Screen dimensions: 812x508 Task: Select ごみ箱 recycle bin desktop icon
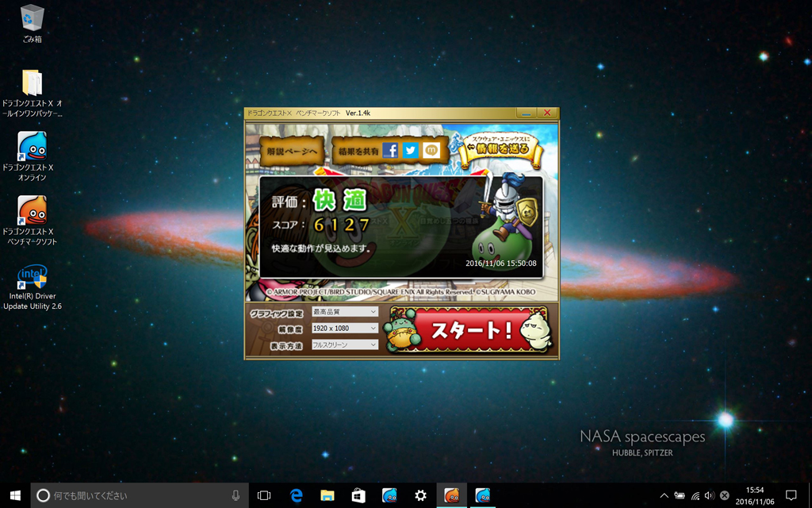(32, 24)
